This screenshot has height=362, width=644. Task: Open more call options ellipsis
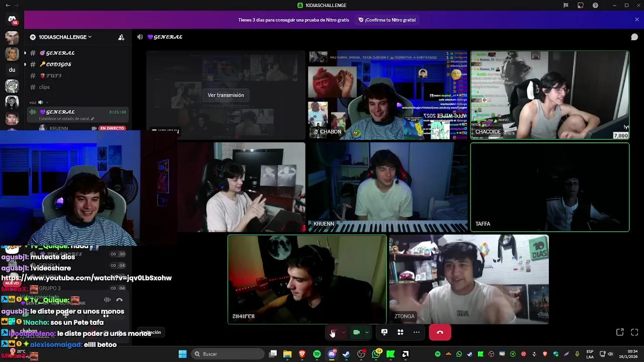[x=417, y=332]
